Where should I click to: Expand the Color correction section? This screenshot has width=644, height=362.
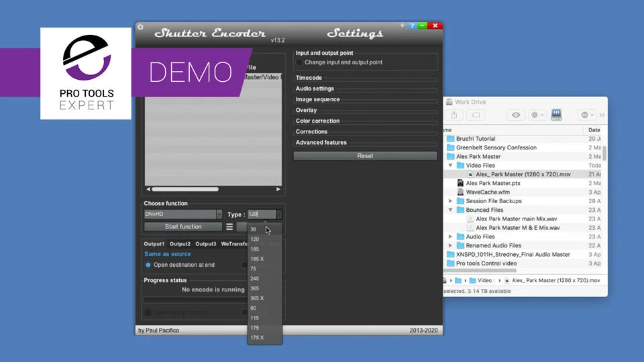(317, 121)
